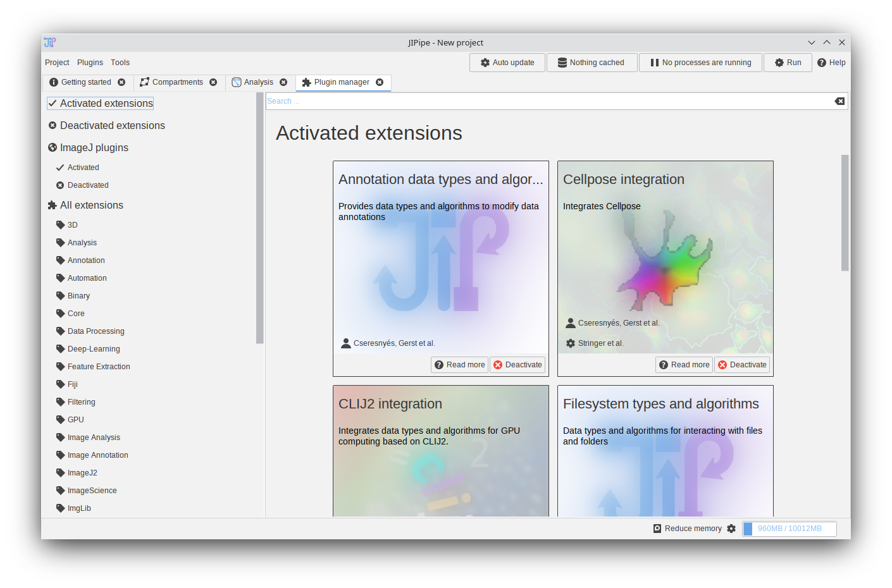Click the memory usage bar showing 960MB

[x=789, y=529]
